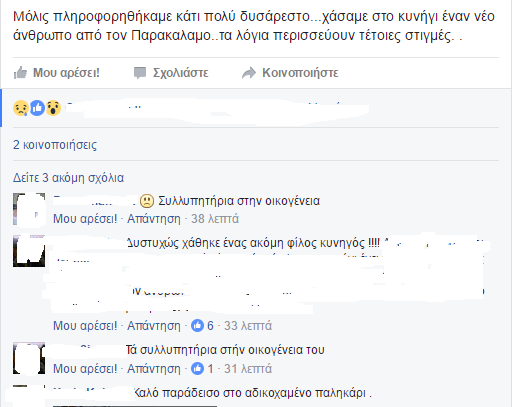Reply to the comment posted 31 λεπτά ago

click(x=154, y=369)
